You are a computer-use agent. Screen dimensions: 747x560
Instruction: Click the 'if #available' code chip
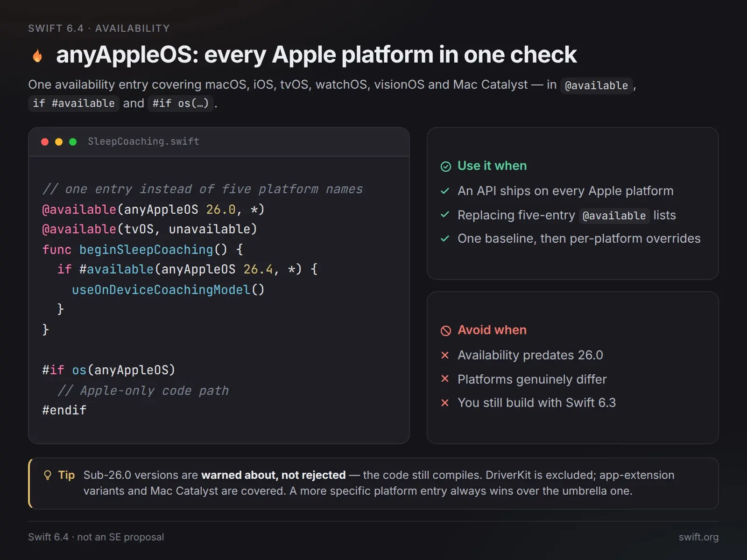click(74, 103)
